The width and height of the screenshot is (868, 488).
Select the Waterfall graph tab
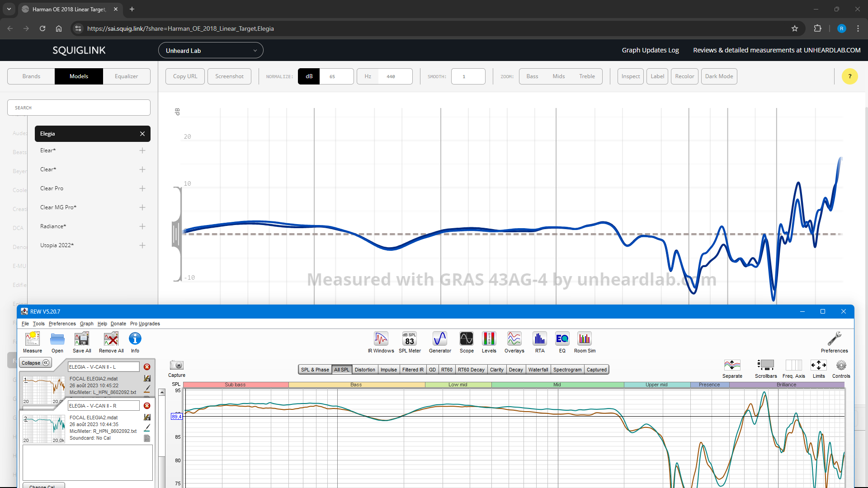(x=538, y=370)
